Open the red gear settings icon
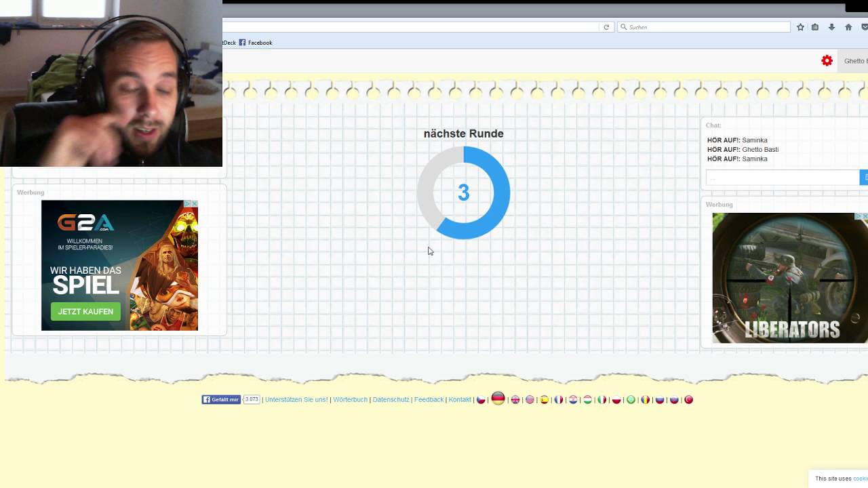 tap(827, 61)
